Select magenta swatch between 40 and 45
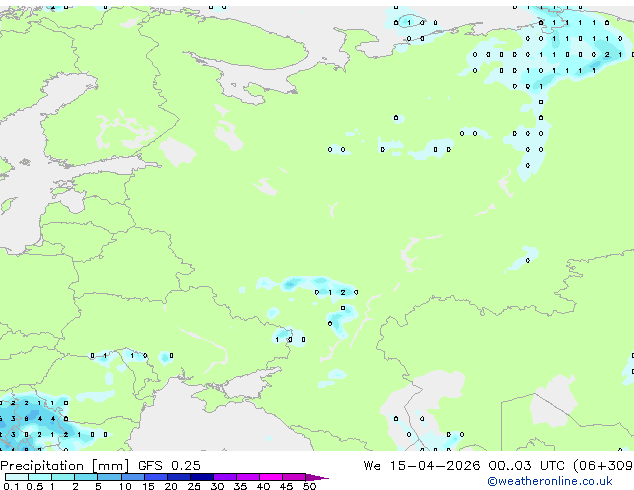The width and height of the screenshot is (634, 490). click(271, 477)
